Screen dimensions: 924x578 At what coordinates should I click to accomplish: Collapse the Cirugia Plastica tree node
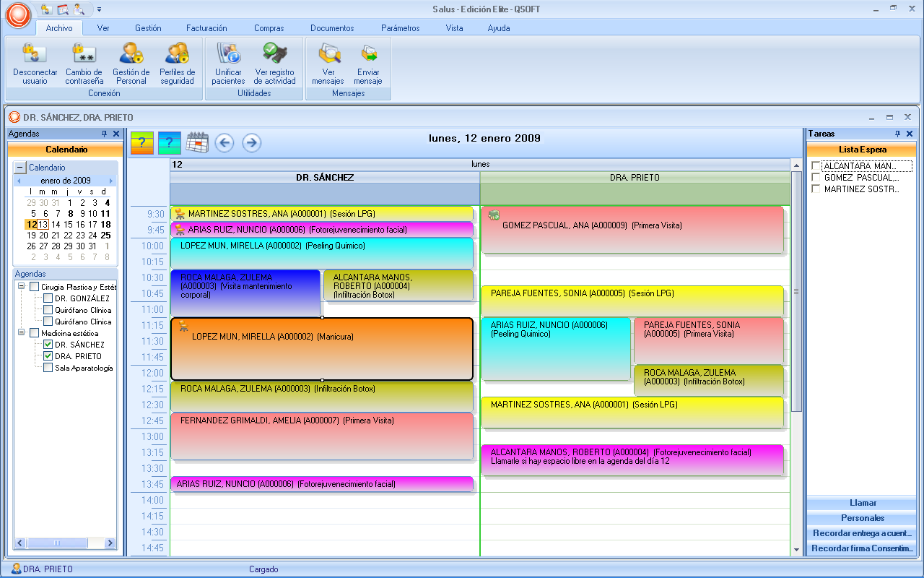point(22,287)
